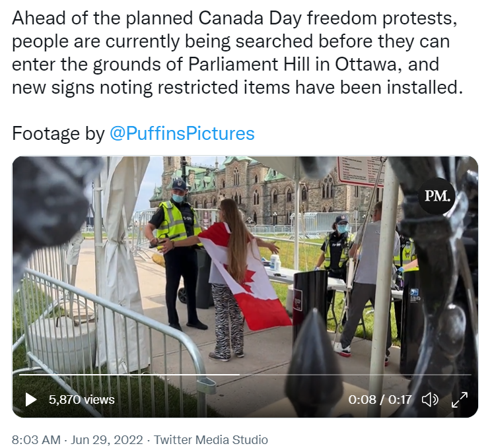Viewport: 490px width, 448px height.
Task: Open the @PuffinsPictures profile link
Action: pyautogui.click(x=182, y=134)
